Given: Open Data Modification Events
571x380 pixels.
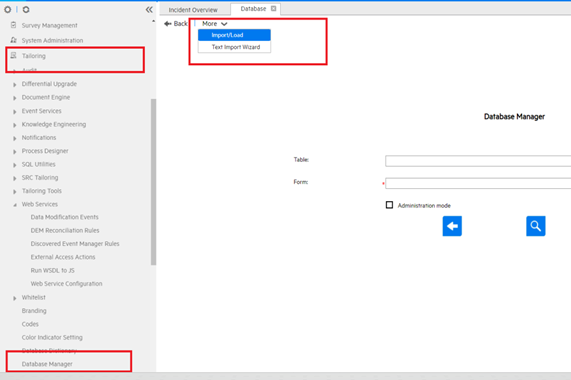Looking at the screenshot, I should tap(64, 217).
